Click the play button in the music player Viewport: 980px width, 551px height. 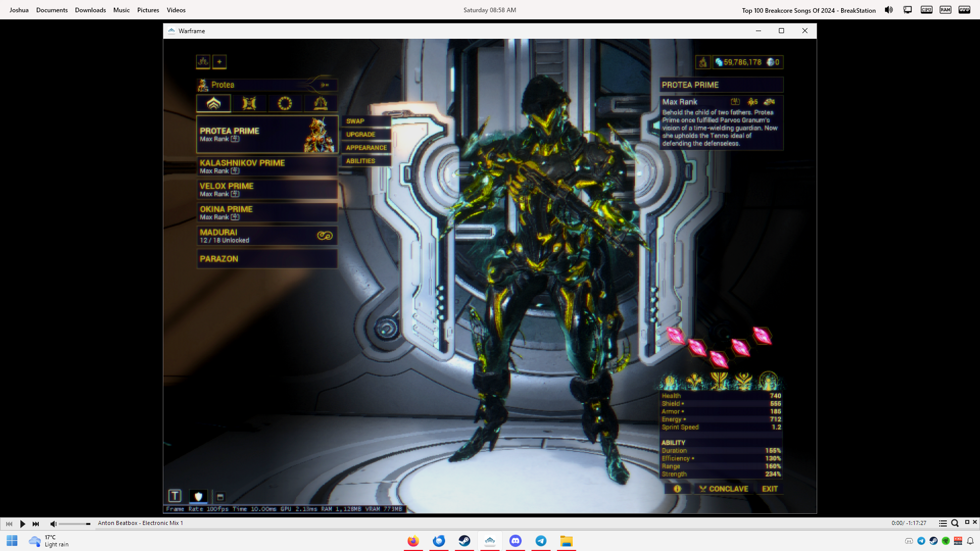[x=22, y=523]
